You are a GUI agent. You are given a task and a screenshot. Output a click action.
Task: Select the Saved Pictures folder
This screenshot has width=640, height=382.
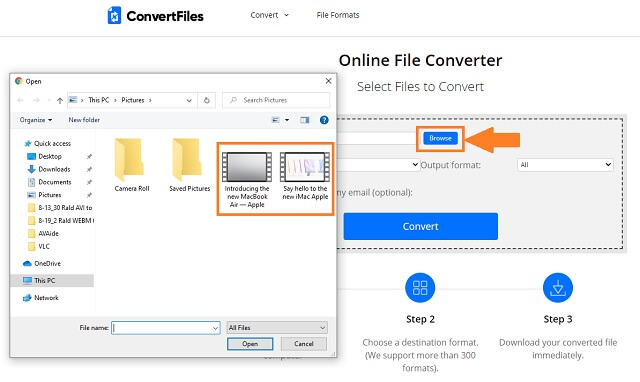[190, 165]
